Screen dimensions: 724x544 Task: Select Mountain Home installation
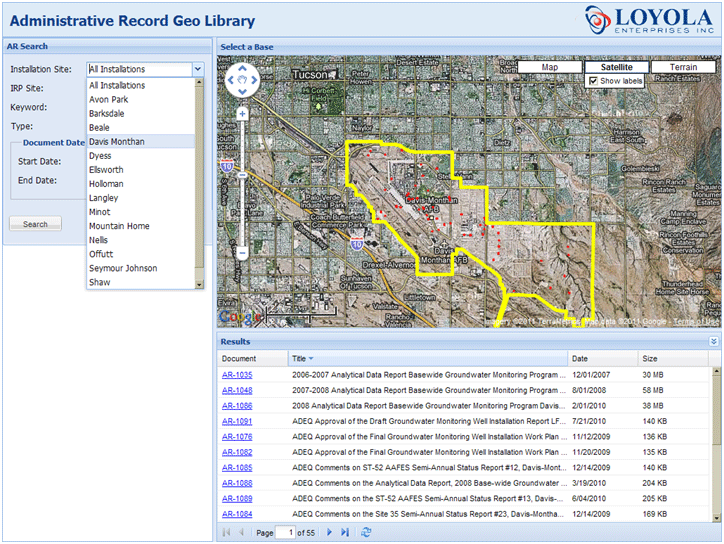pyautogui.click(x=141, y=226)
